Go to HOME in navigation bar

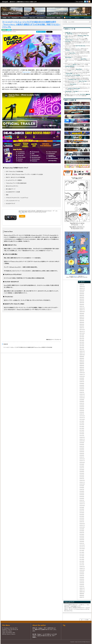pyautogui.click(x=5, y=18)
